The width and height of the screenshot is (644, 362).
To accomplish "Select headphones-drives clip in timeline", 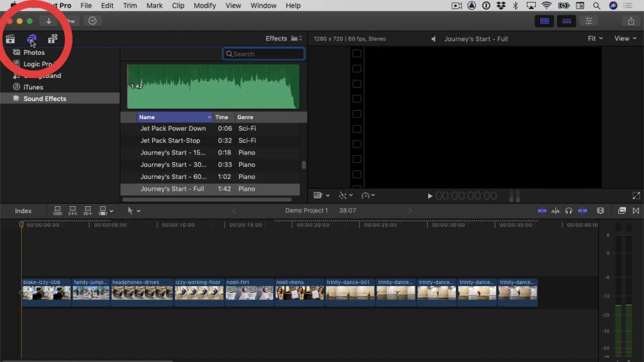I will [142, 292].
